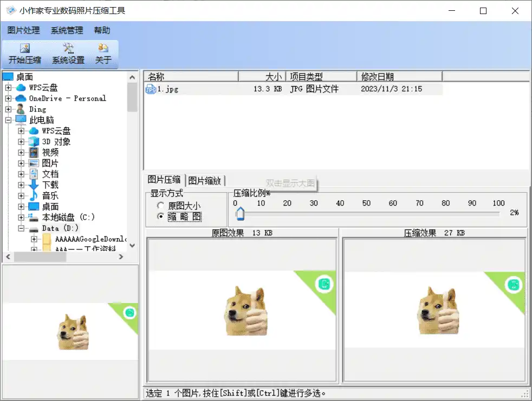Viewport: 532px width, 401px height.
Task: Click the 此电脑 computer icon
Action: click(21, 120)
